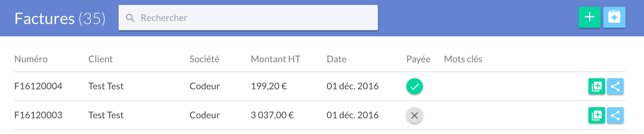Sort by Société column header
644x134 pixels.
(204, 59)
